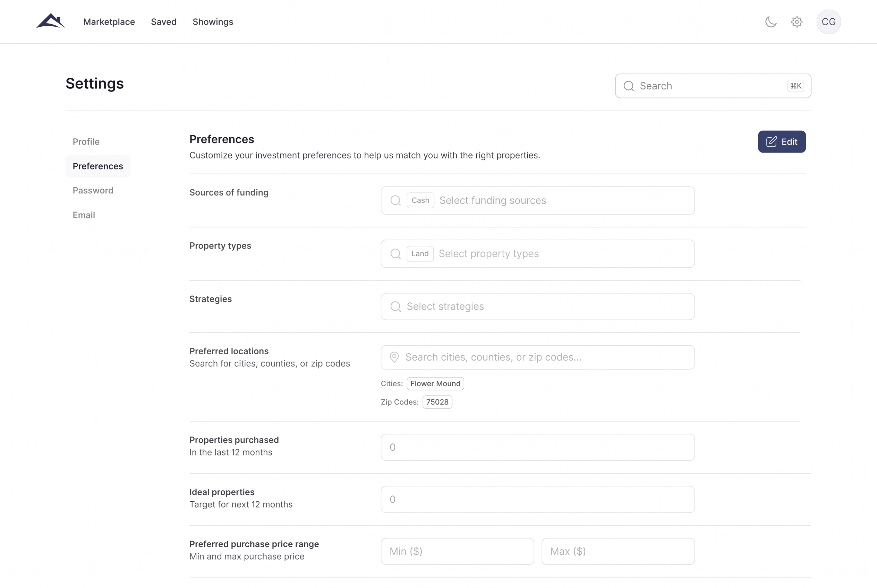Click the magnifier icon in Settings search
877x588 pixels.
click(x=629, y=86)
